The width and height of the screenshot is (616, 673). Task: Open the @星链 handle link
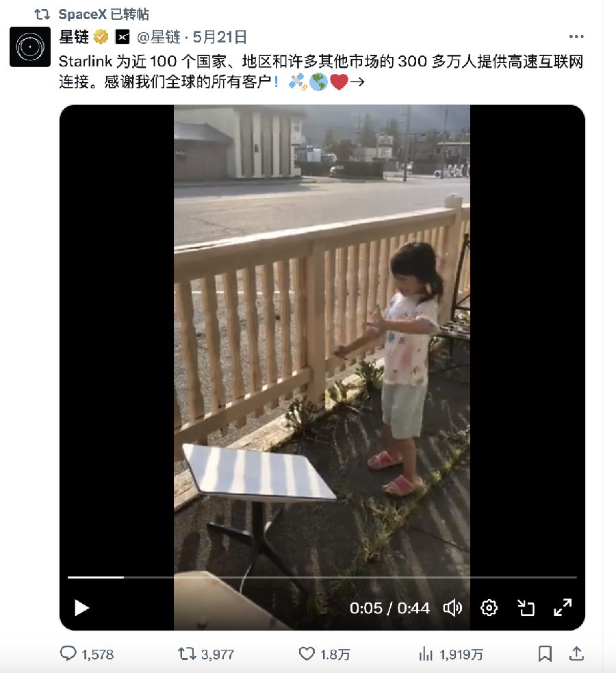pos(159,38)
